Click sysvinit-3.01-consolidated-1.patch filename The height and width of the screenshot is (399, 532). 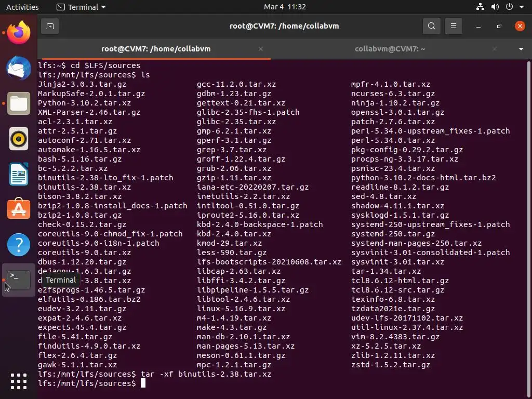coord(431,252)
